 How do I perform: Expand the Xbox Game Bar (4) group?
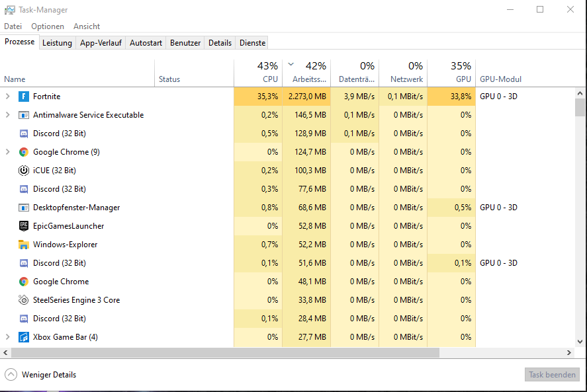tap(7, 337)
